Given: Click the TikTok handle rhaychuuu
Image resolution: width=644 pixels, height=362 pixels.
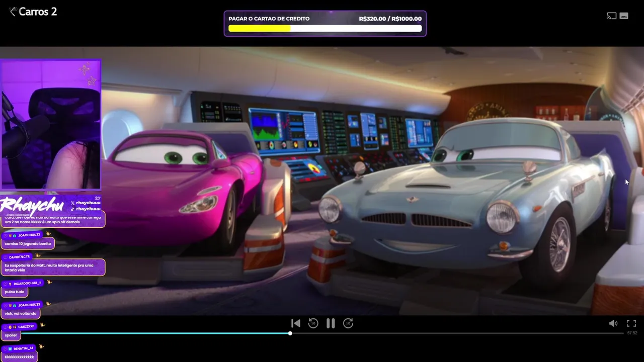Looking at the screenshot, I should tap(86, 209).
